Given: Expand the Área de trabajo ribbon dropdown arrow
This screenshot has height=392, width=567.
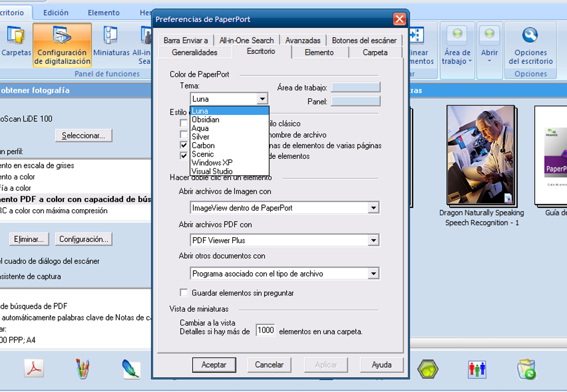Looking at the screenshot, I should [470, 61].
